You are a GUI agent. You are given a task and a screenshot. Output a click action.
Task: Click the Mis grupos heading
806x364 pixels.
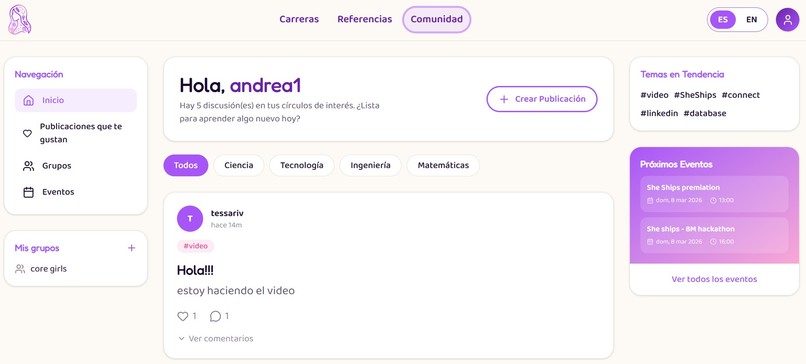tap(37, 248)
